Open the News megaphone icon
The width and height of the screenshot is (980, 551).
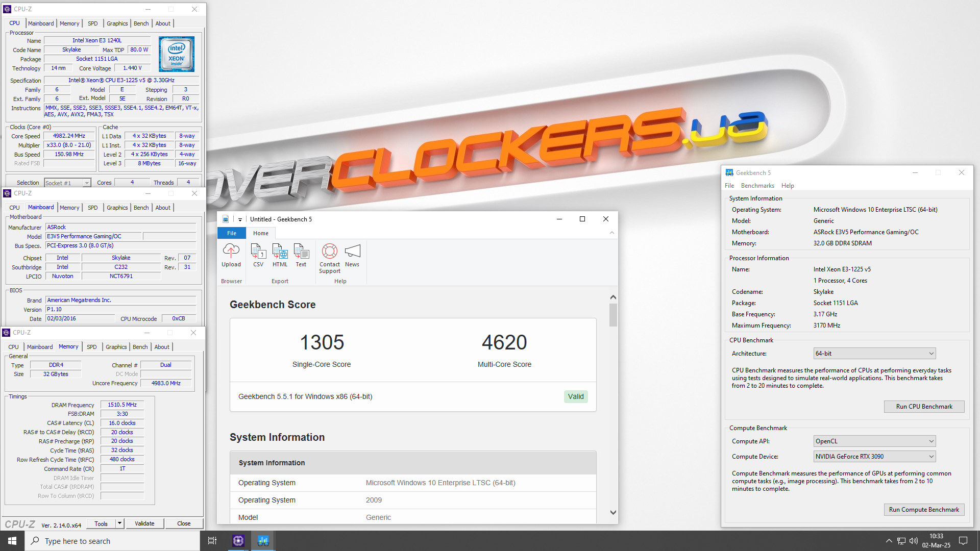pyautogui.click(x=352, y=251)
